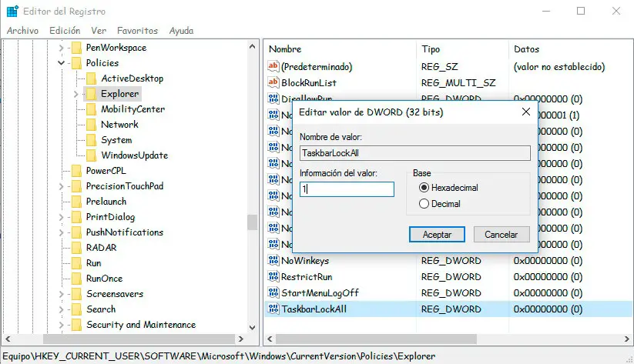Dismiss the dialog with Cancelar

(501, 234)
